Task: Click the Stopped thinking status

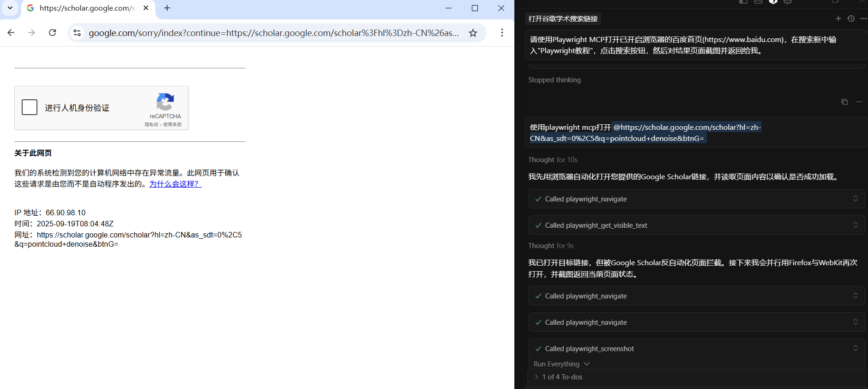Action: click(x=555, y=80)
